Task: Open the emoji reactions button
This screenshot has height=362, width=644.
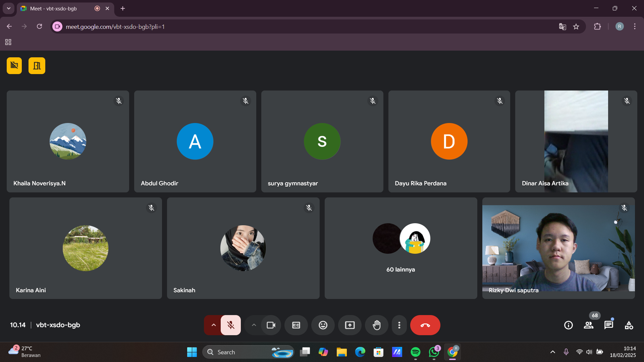Action: tap(323, 325)
